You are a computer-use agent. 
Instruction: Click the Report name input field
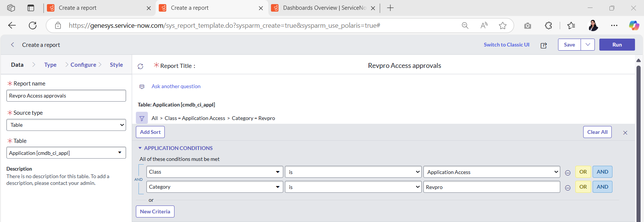[66, 96]
